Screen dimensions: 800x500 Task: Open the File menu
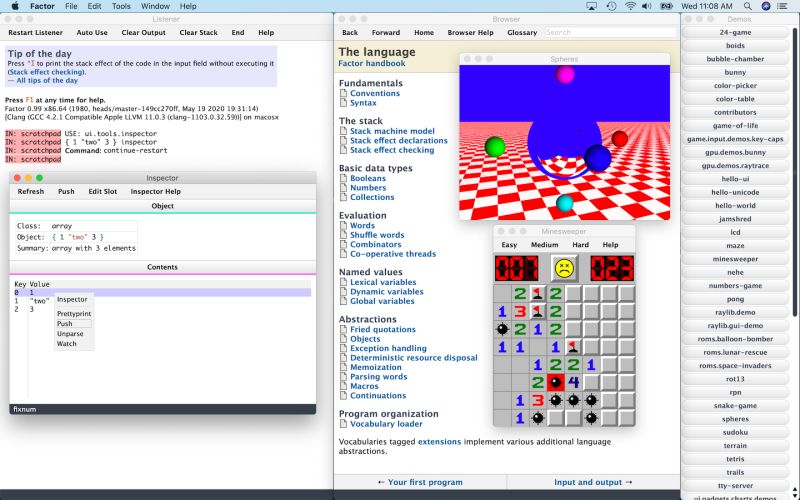click(71, 6)
